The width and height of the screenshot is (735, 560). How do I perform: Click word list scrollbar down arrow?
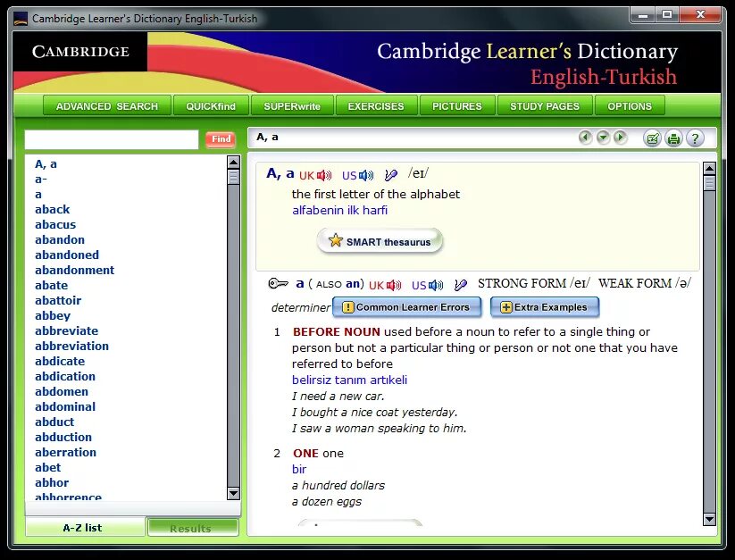coord(233,493)
